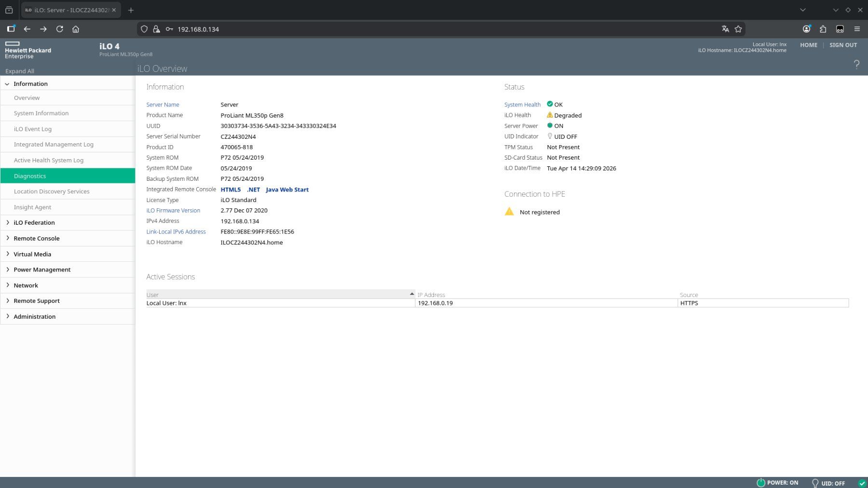
Task: Open Integrated Management Log
Action: (68, 145)
